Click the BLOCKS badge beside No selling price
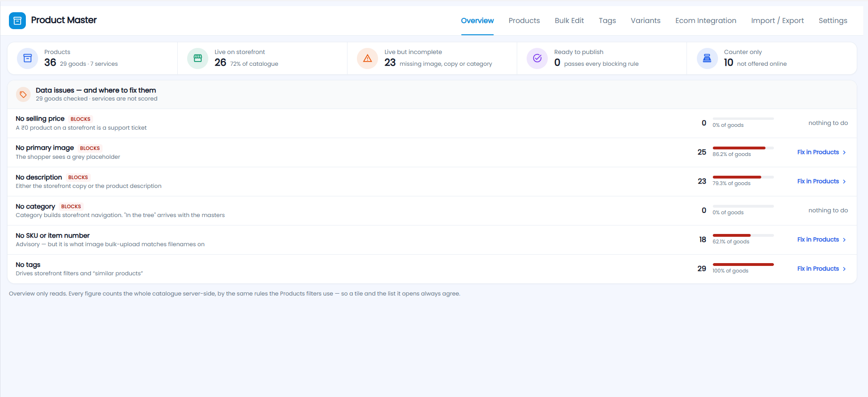Screen dimensions: 868x397 pos(80,119)
